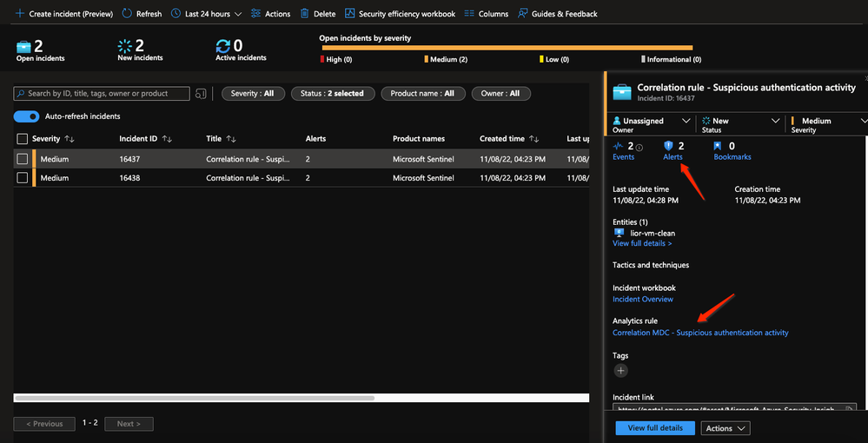Viewport: 868px width, 443px height.
Task: Check the select-all header checkbox
Action: click(x=22, y=139)
